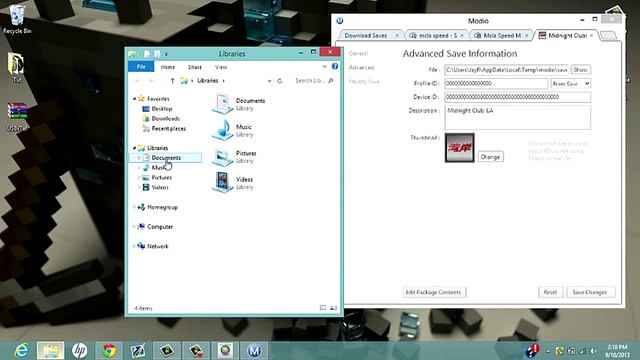Click the Description text box in Modio

(x=517, y=117)
